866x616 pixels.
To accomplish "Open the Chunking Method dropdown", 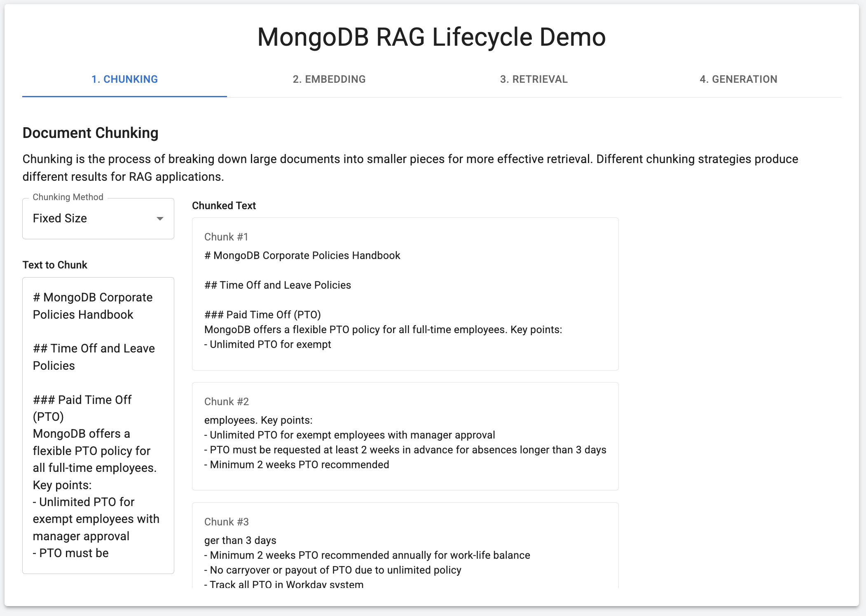I will tap(98, 218).
